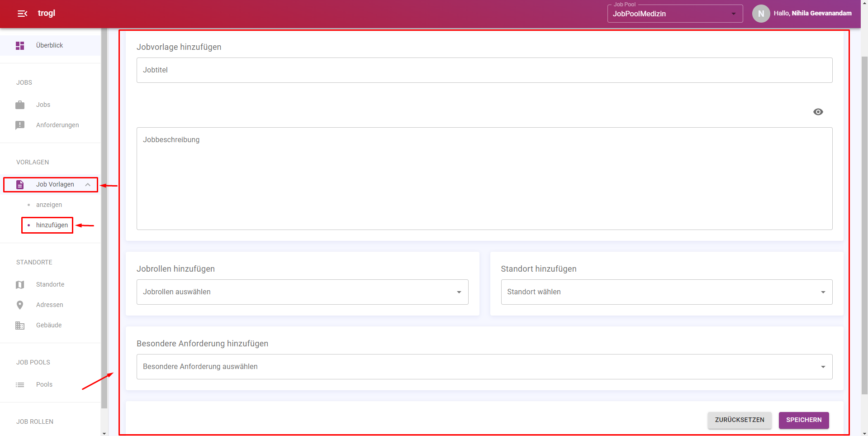Screen dimensions: 868x436
Task: Select the anzeigen submenu item
Action: (x=49, y=205)
